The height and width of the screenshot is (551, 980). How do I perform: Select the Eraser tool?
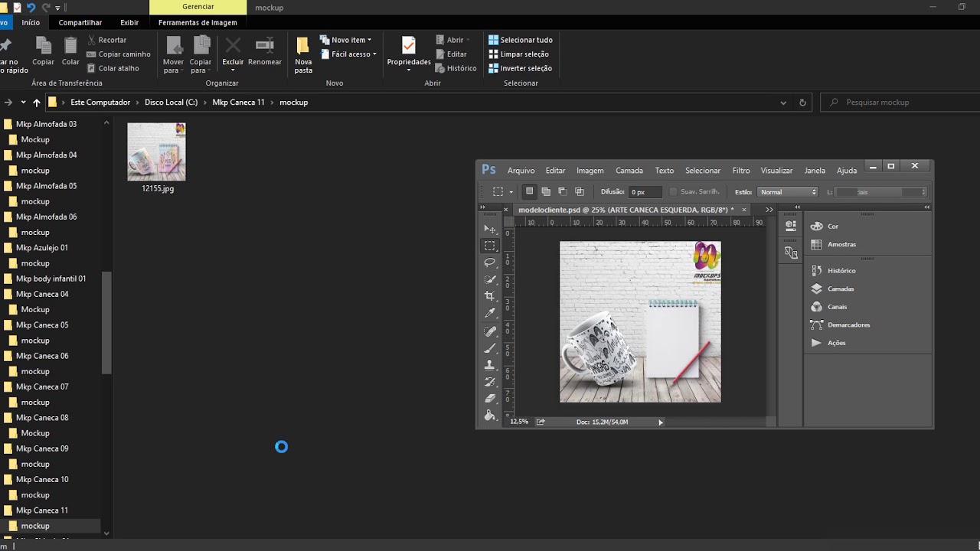point(490,399)
